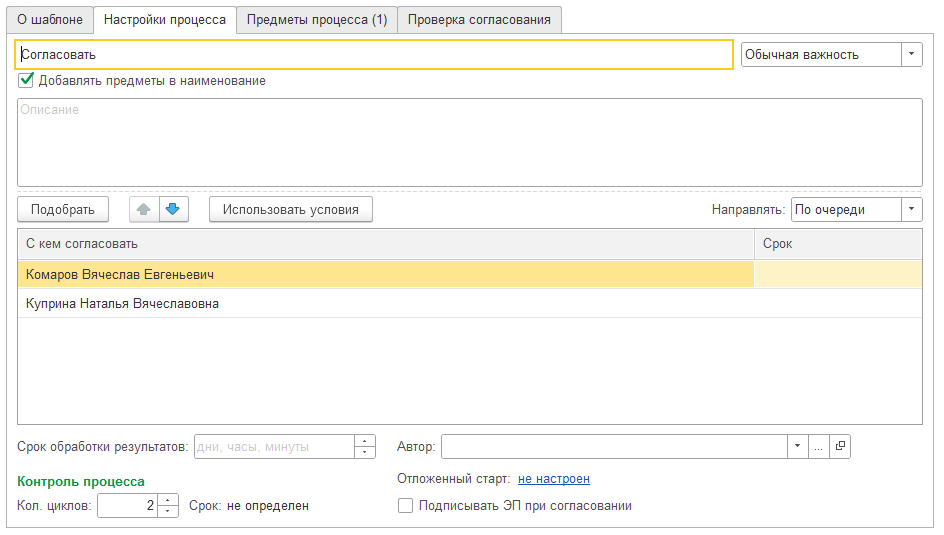Increase the Срок обработки результатов value
Image resolution: width=944 pixels, height=535 pixels.
pyautogui.click(x=365, y=441)
